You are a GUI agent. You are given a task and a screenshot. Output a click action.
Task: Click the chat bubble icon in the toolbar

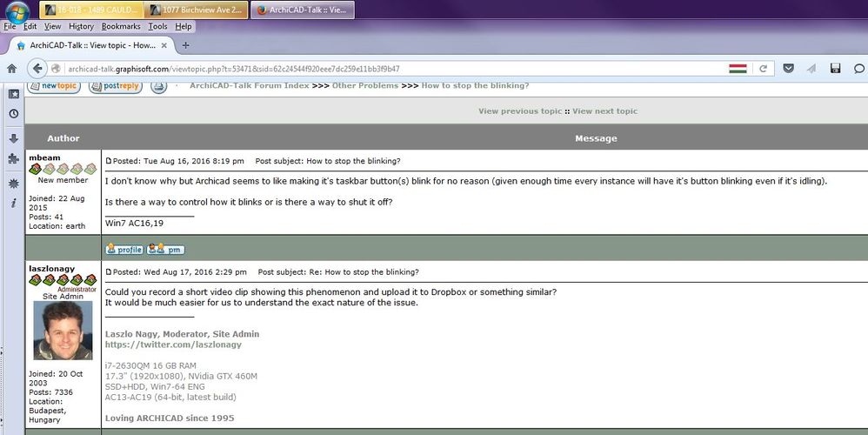pyautogui.click(x=859, y=69)
